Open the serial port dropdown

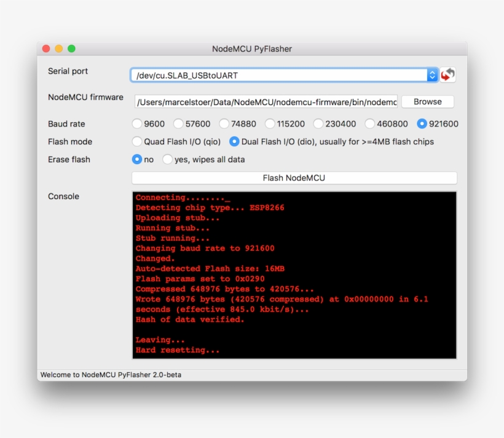432,74
